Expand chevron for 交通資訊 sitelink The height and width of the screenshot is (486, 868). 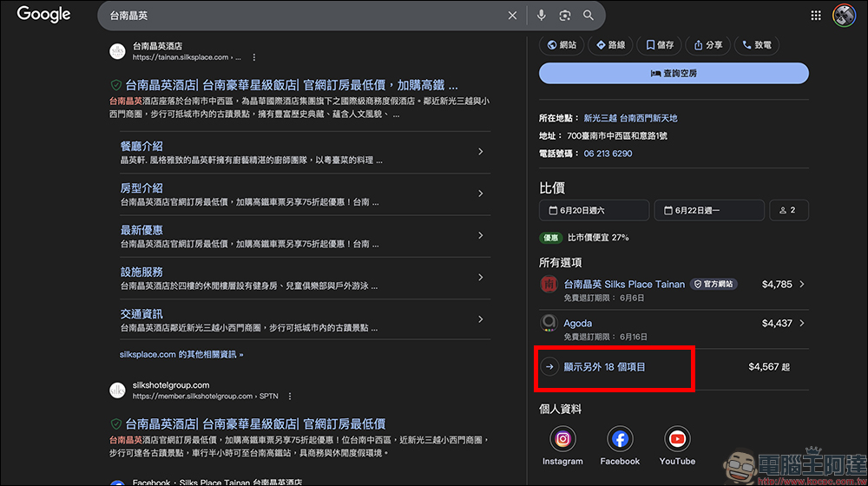click(x=481, y=319)
